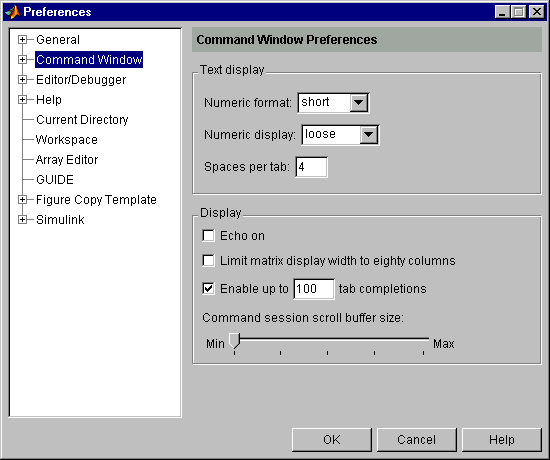The height and width of the screenshot is (460, 550).
Task: Expand the Command Window tree node
Action: point(22,60)
